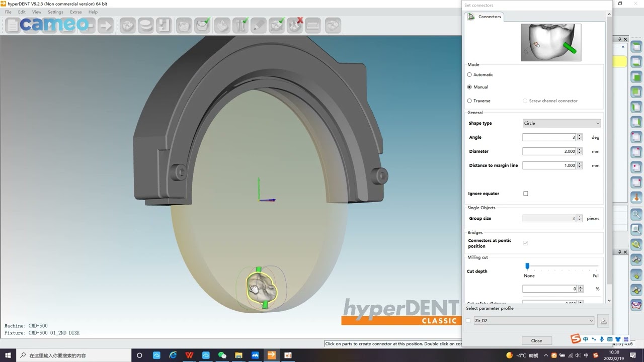Open the Help menu
This screenshot has width=644, height=362.
[x=93, y=12]
